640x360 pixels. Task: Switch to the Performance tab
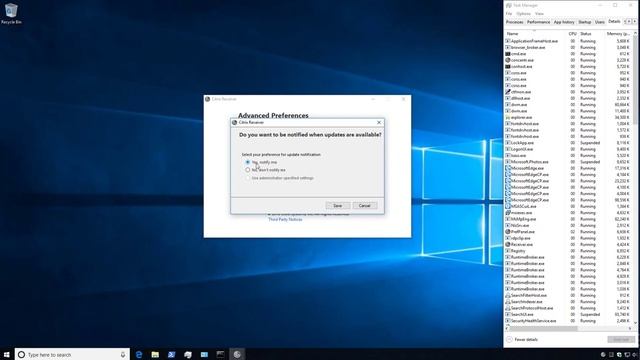point(538,22)
